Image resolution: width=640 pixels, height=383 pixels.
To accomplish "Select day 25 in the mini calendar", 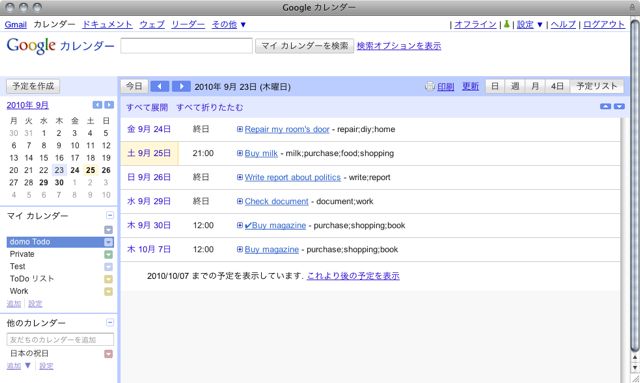I will (x=91, y=170).
